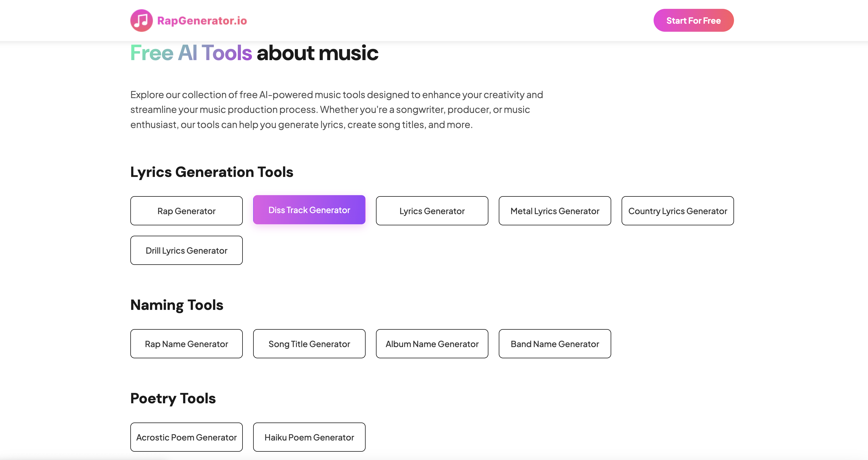Click the Start For Free button
868x460 pixels.
[x=693, y=20]
